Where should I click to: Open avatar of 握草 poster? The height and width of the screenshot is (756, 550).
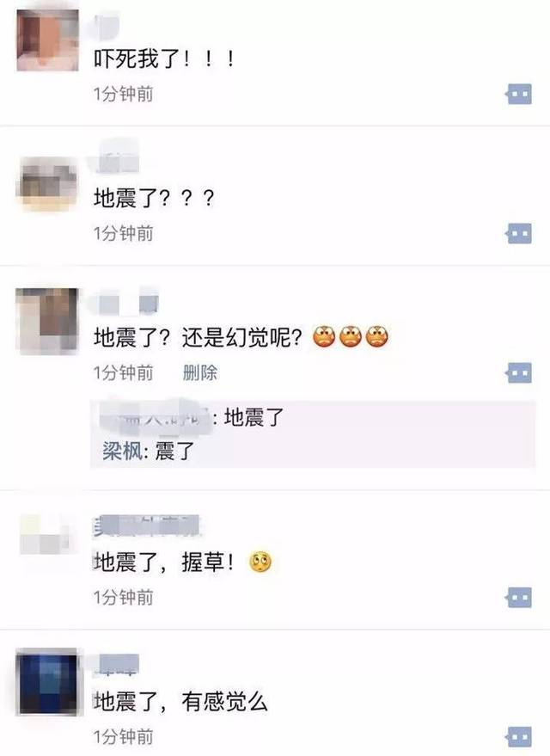[46, 534]
